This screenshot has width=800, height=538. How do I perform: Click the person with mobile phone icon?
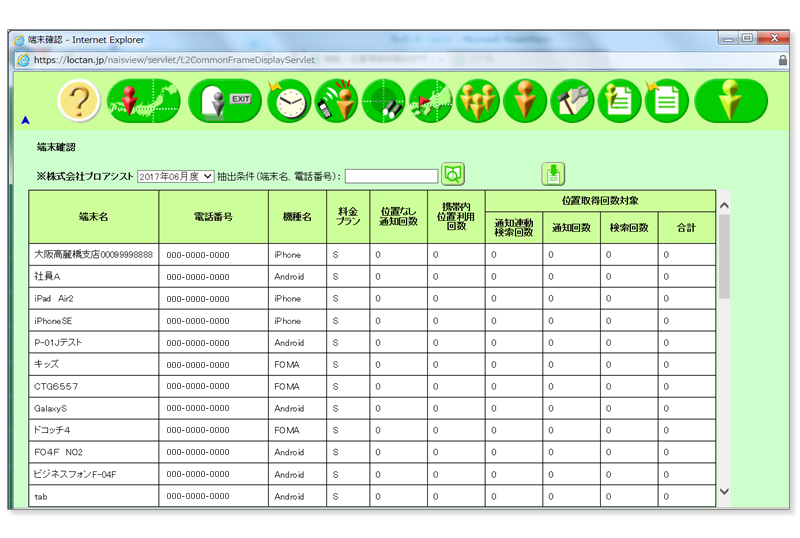coord(336,101)
